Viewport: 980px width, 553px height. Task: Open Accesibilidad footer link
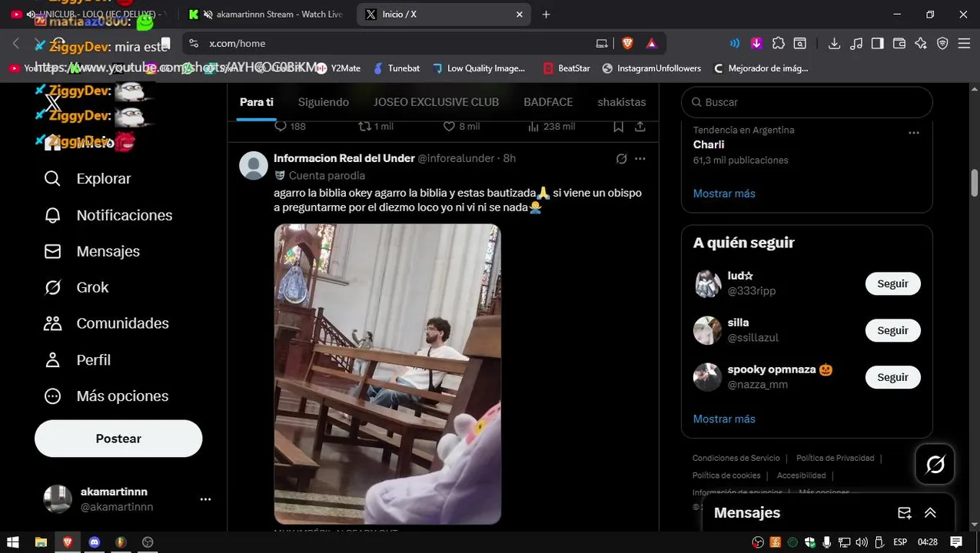802,475
